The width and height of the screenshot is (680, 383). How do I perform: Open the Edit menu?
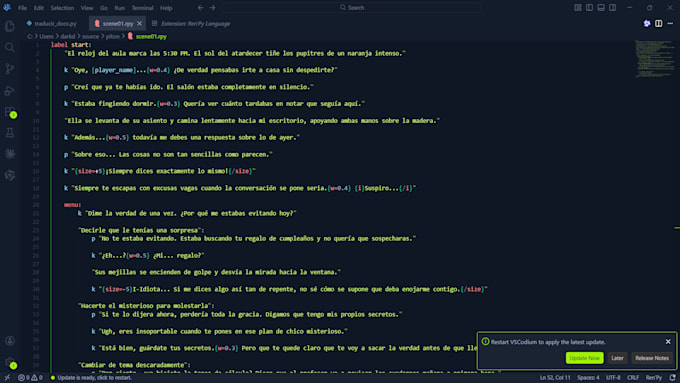(x=39, y=8)
